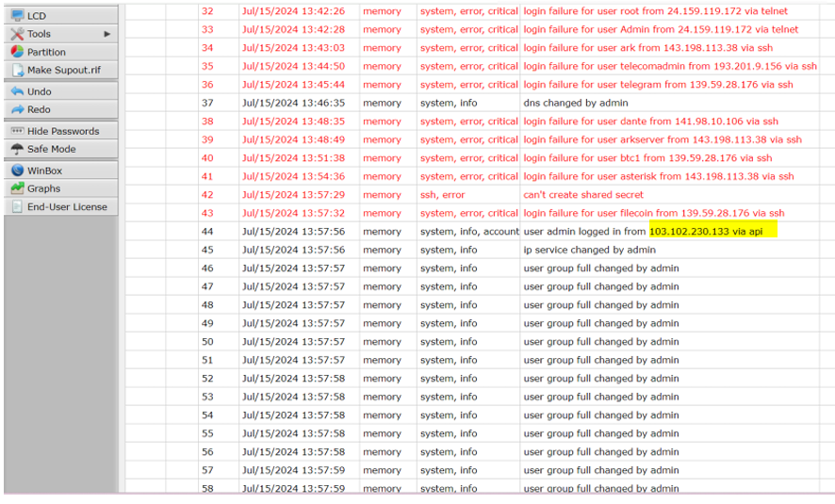Open the WinBox menu label
Image resolution: width=835 pixels, height=504 pixels.
click(44, 171)
